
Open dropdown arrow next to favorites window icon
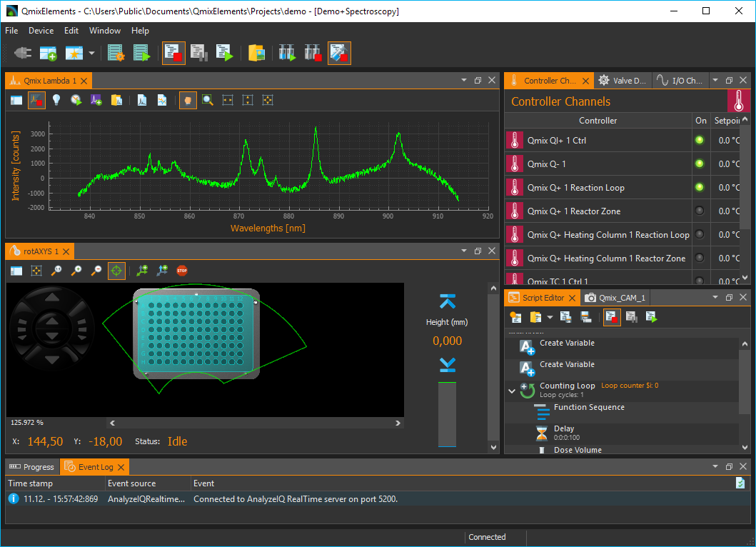(x=91, y=54)
